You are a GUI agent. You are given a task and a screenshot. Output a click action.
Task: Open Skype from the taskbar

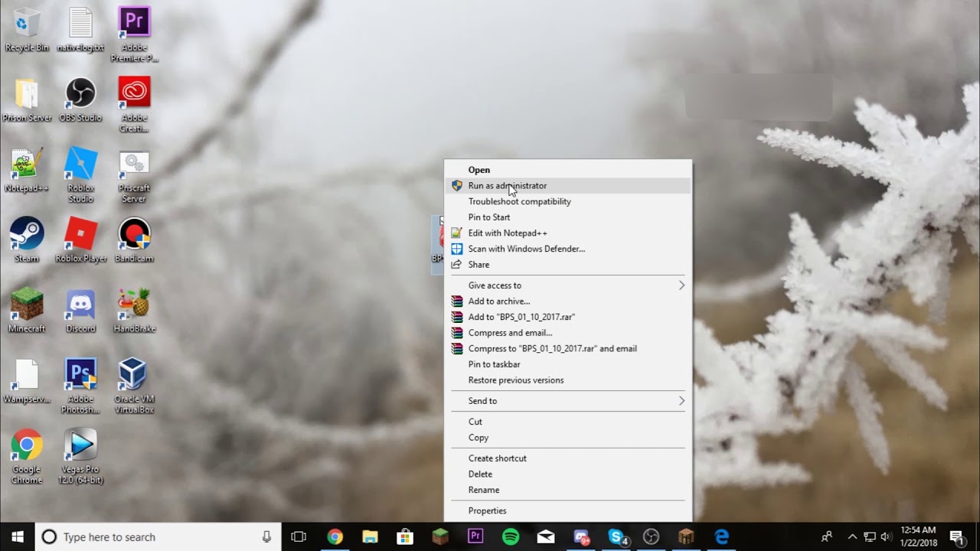click(617, 536)
